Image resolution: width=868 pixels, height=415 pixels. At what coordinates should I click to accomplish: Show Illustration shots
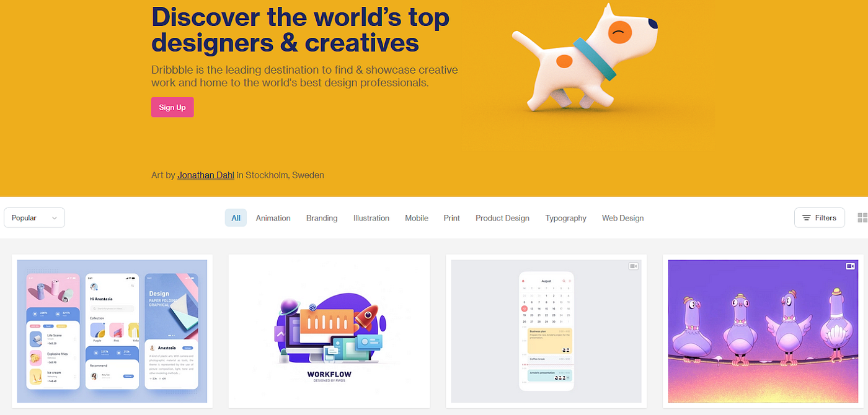point(371,218)
